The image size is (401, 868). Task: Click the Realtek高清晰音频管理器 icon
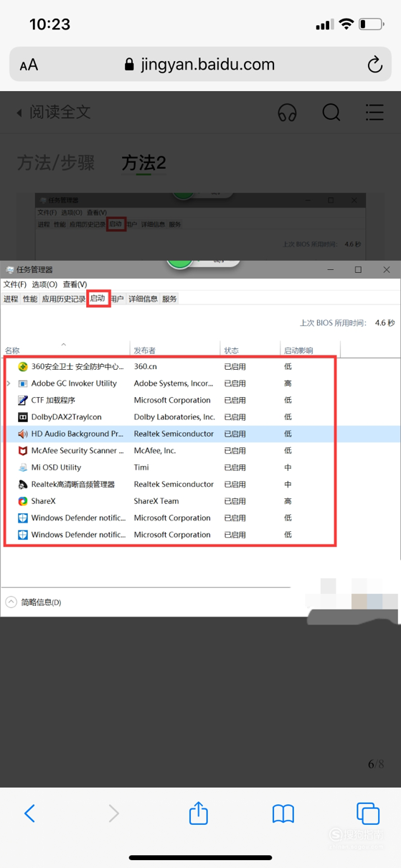point(23,485)
